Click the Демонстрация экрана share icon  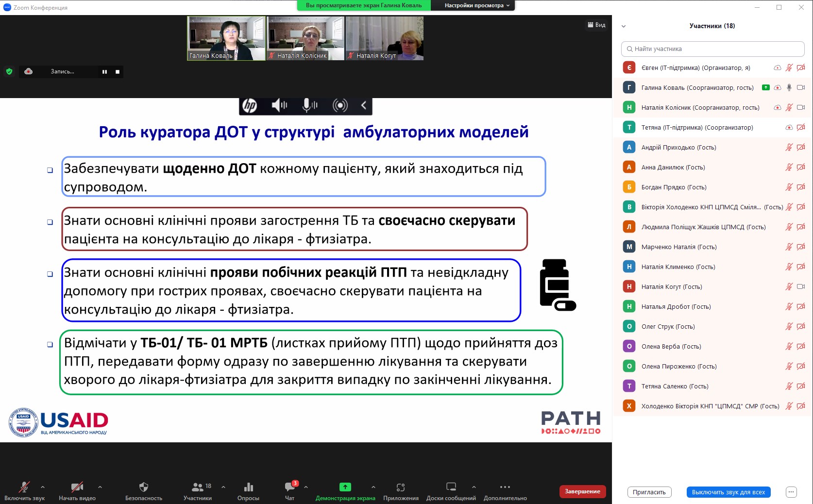pos(345,487)
